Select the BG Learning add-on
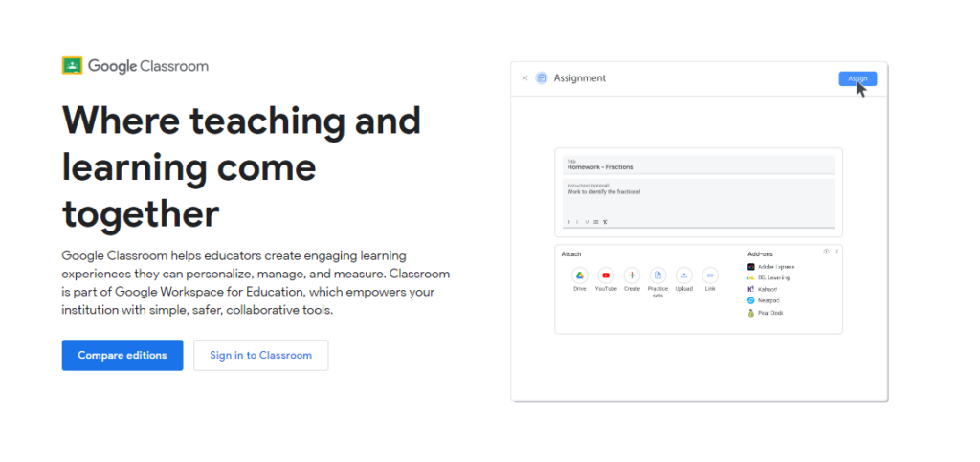The image size is (980, 462). [x=768, y=277]
